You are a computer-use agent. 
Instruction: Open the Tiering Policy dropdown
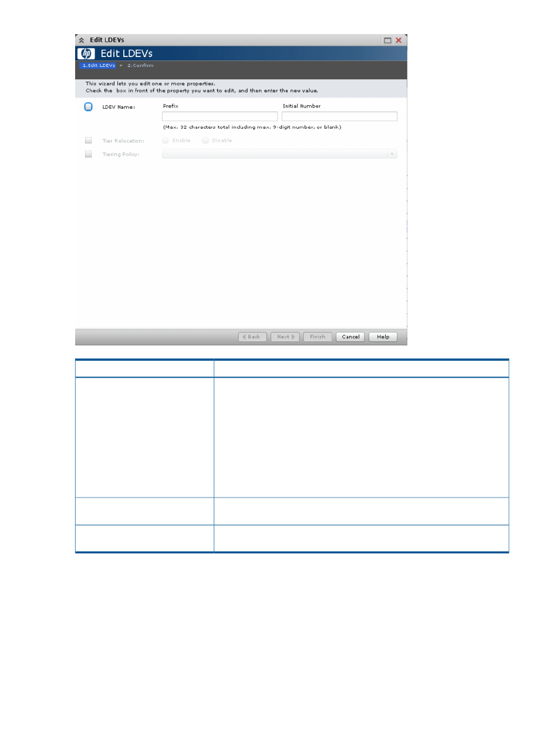(279, 154)
